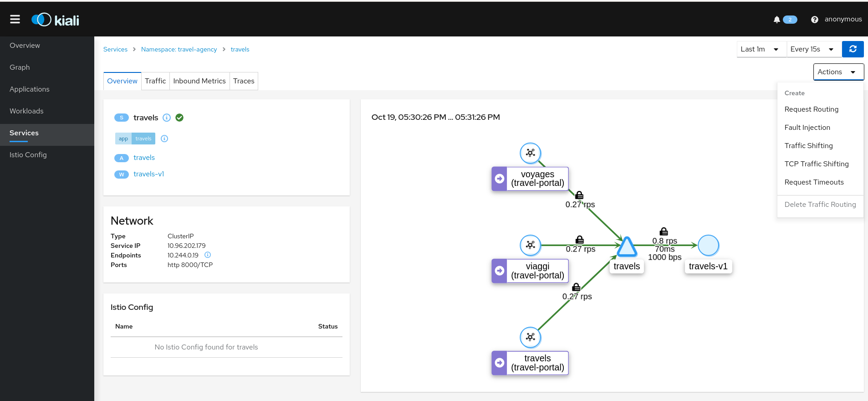Open the Every 15s refresh interval dropdown
The height and width of the screenshot is (401, 868).
coord(812,49)
